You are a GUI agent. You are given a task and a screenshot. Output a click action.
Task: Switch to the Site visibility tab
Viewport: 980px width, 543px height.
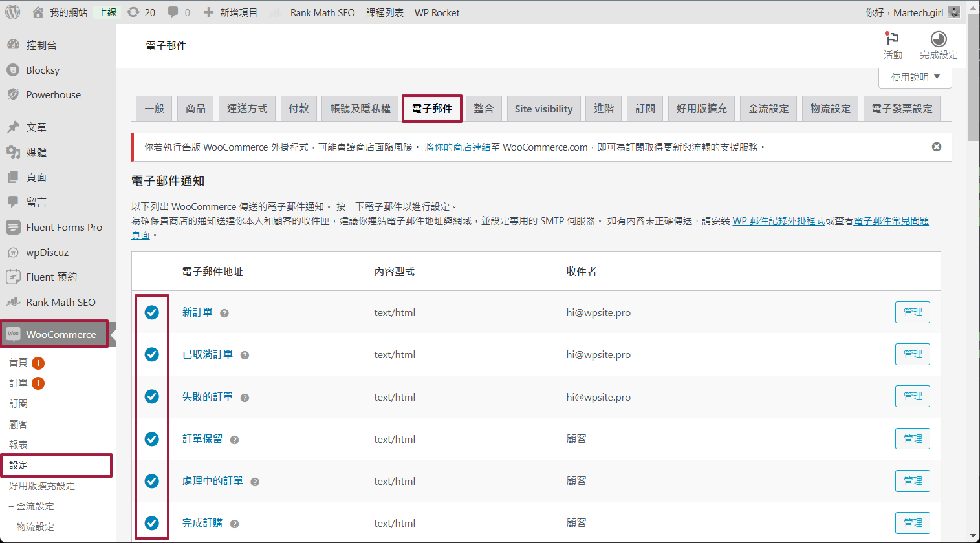tap(543, 109)
